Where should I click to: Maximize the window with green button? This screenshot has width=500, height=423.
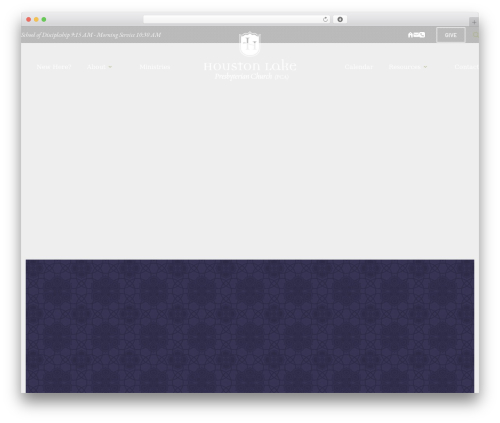click(x=44, y=20)
